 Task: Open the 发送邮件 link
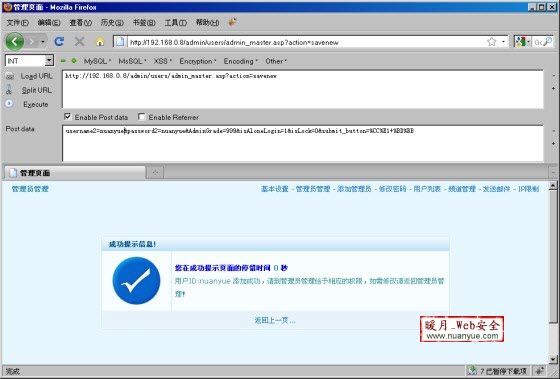[x=496, y=189]
